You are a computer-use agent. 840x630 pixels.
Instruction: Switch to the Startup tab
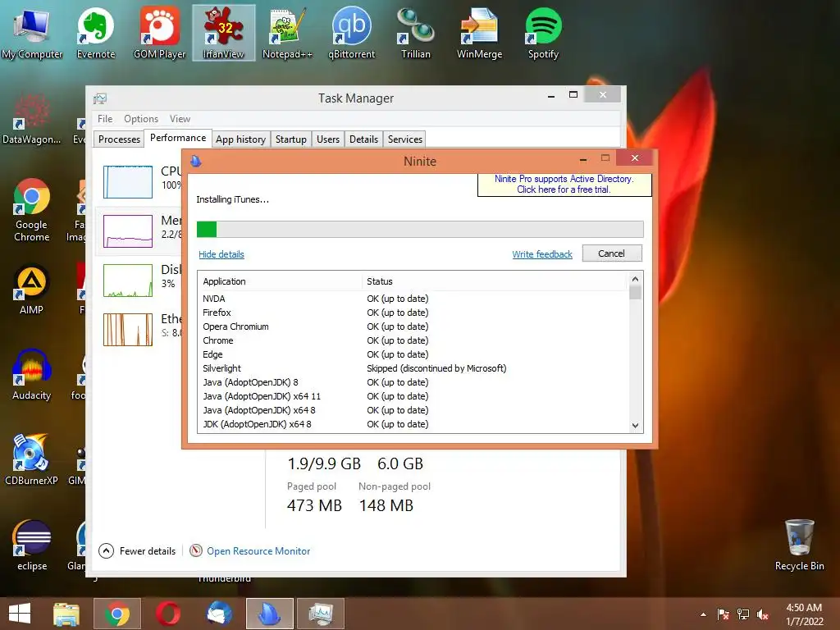click(x=291, y=139)
